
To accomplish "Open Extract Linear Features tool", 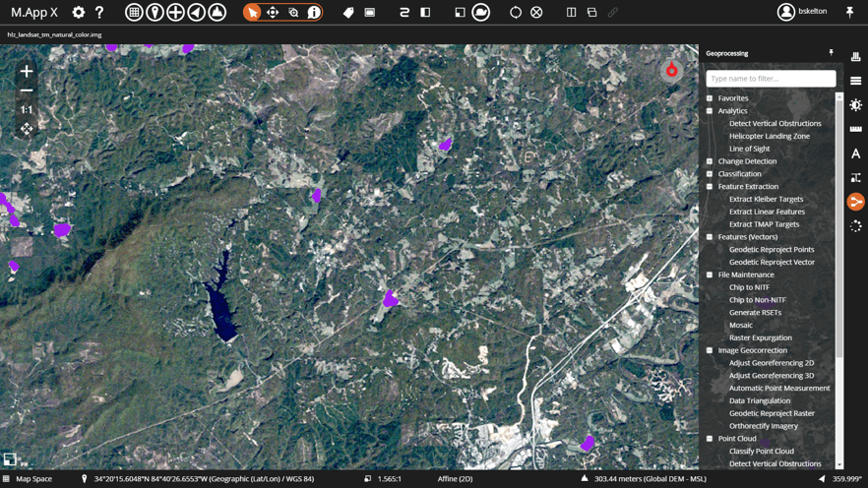I will coord(767,212).
